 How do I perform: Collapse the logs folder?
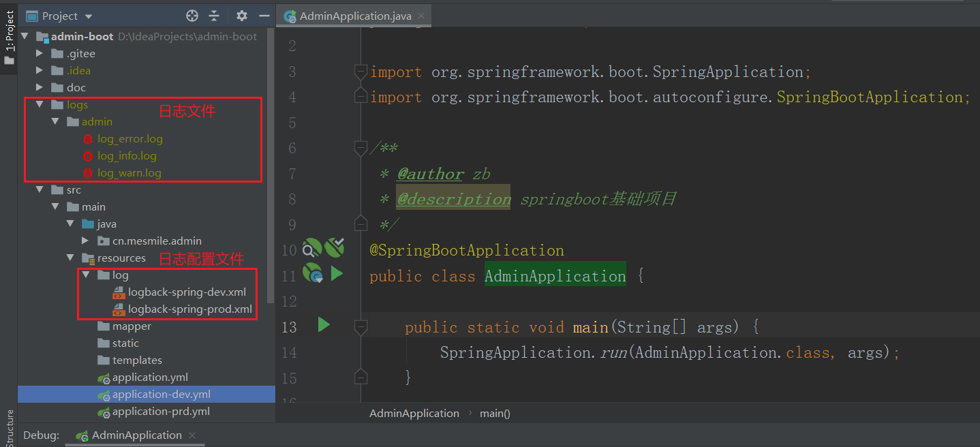coord(40,104)
